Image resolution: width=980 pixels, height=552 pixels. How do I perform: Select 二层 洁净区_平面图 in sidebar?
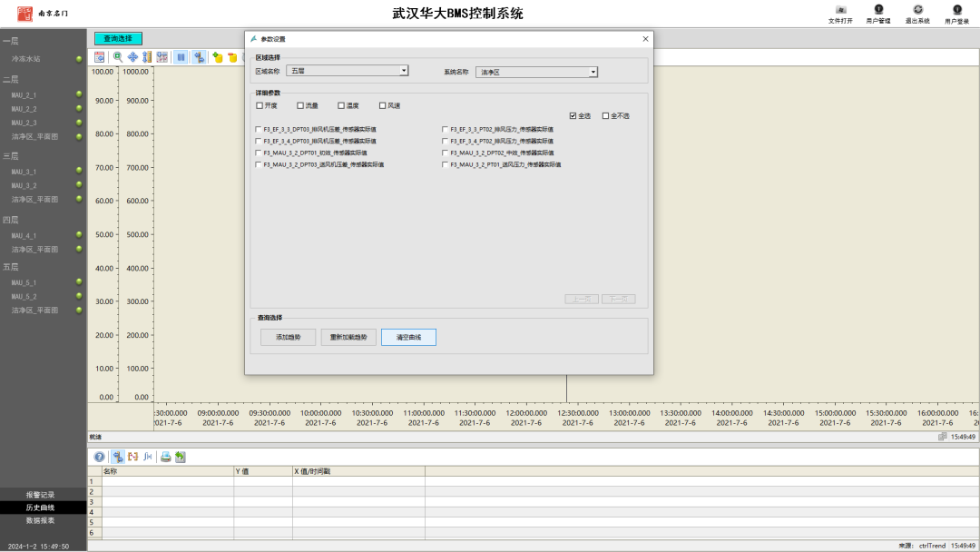tap(34, 136)
